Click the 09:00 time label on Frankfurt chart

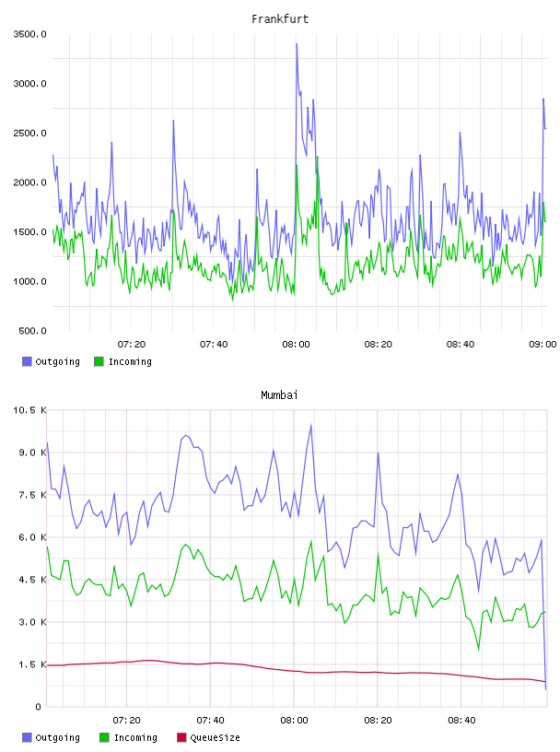(x=542, y=345)
